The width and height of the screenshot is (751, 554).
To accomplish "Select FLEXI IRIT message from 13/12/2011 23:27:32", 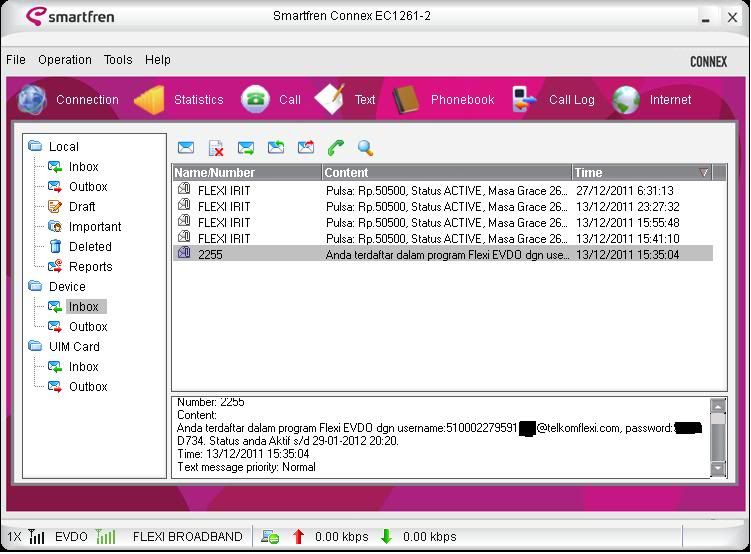I will (x=443, y=207).
